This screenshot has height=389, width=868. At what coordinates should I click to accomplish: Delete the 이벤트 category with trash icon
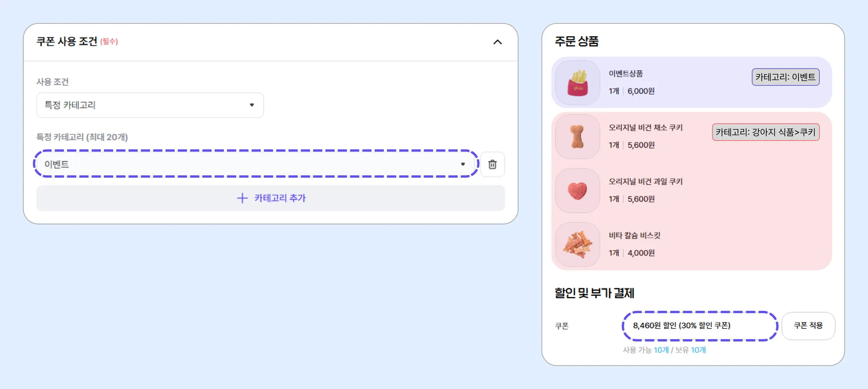[x=492, y=164]
